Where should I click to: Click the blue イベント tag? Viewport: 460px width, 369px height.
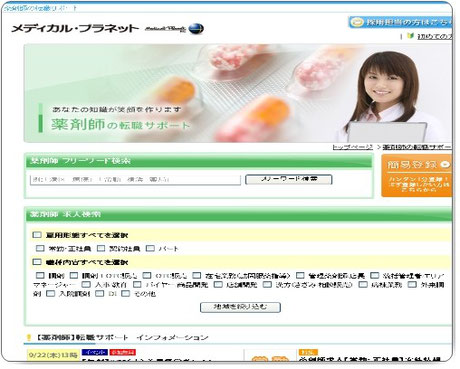(95, 352)
